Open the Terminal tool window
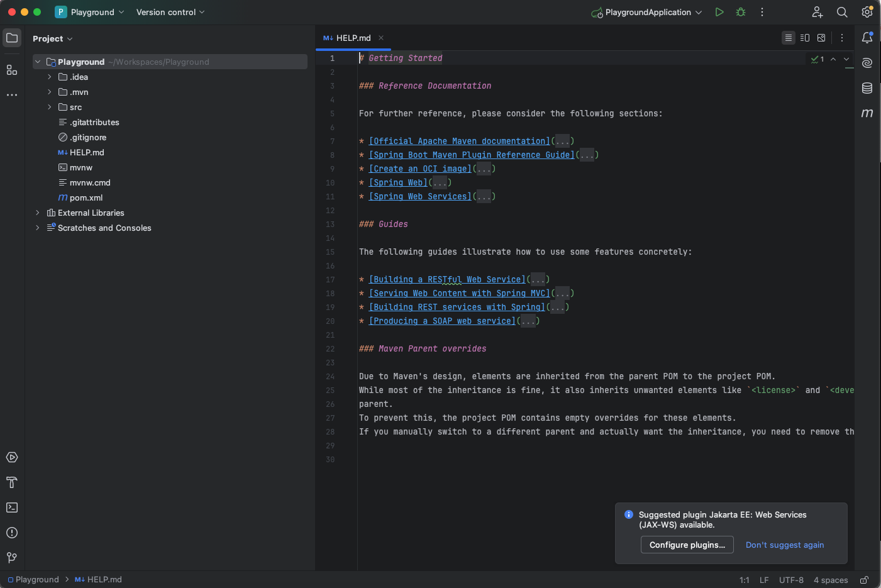Image resolution: width=881 pixels, height=588 pixels. [12, 508]
